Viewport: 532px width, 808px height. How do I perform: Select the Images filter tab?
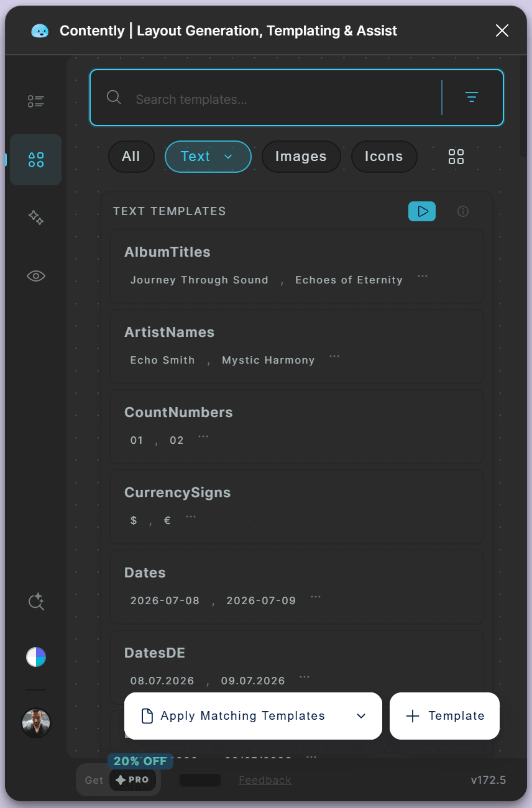coord(301,157)
